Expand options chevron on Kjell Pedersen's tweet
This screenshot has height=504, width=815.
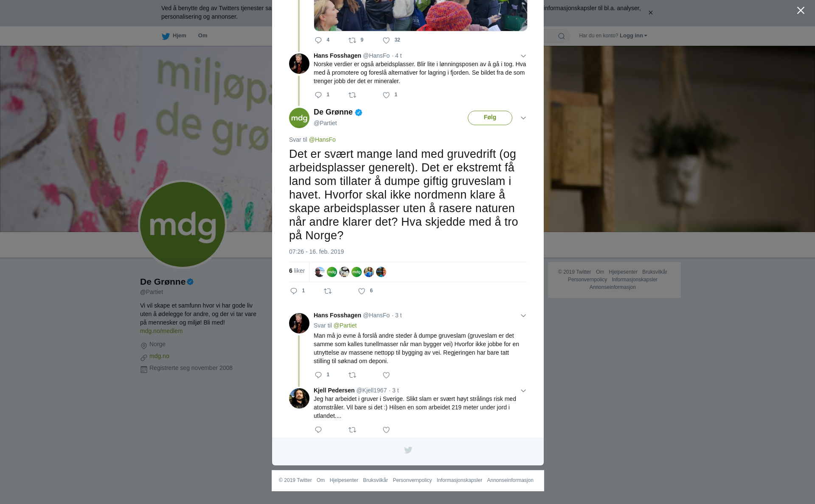tap(523, 391)
